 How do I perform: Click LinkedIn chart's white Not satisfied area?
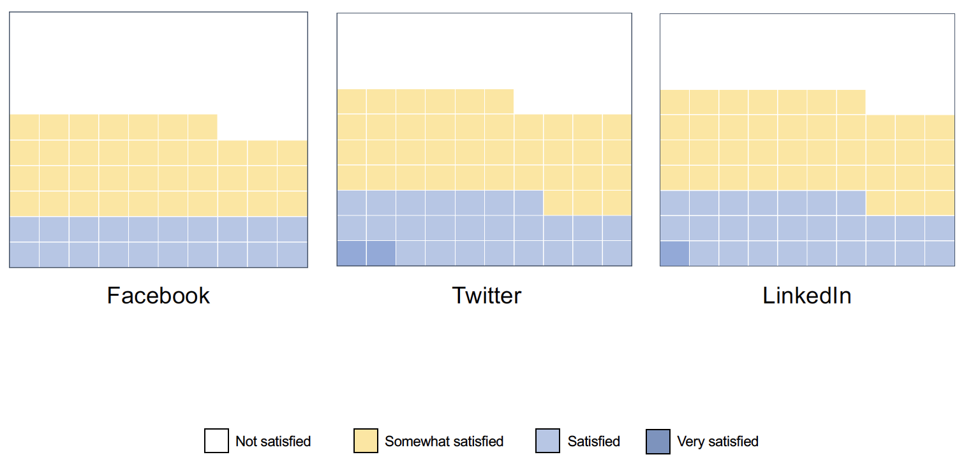point(807,51)
